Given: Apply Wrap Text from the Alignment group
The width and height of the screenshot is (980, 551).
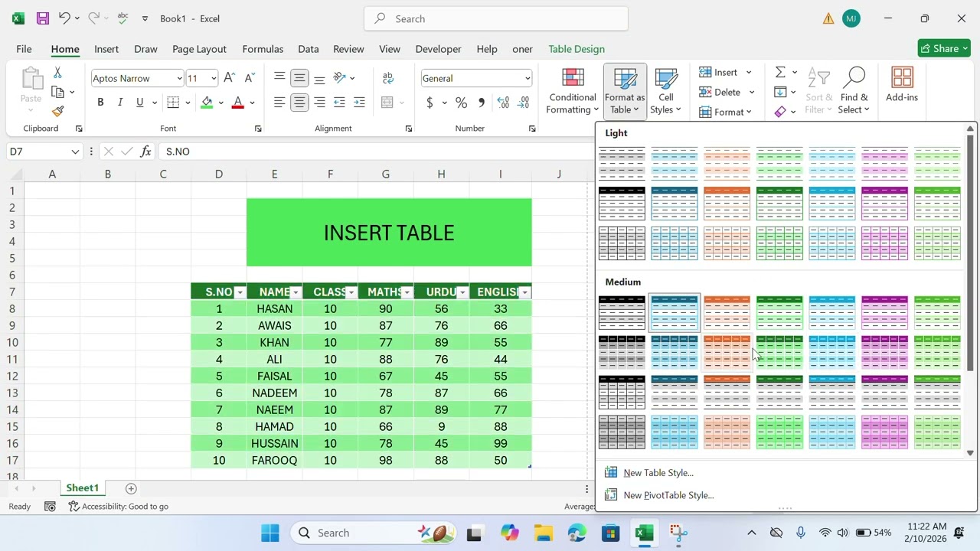Looking at the screenshot, I should [x=388, y=78].
